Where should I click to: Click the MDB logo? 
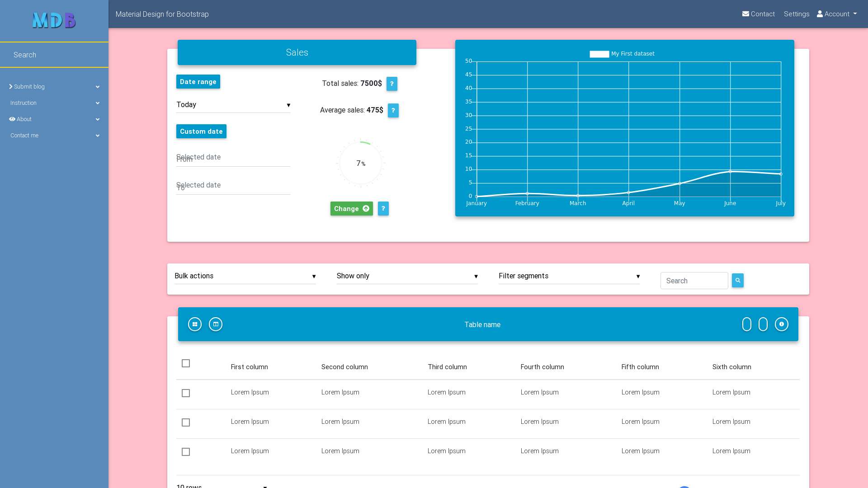[x=54, y=20]
